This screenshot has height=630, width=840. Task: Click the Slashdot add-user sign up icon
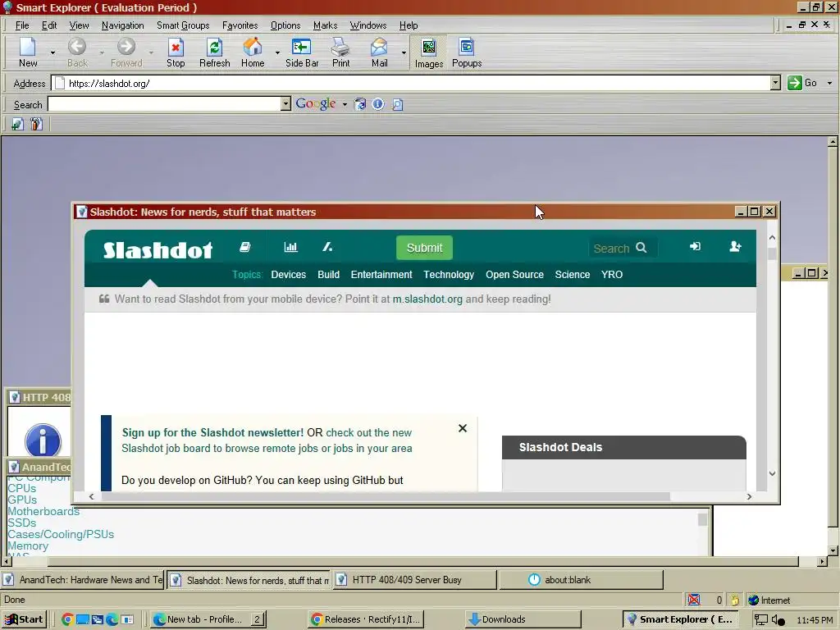735,246
